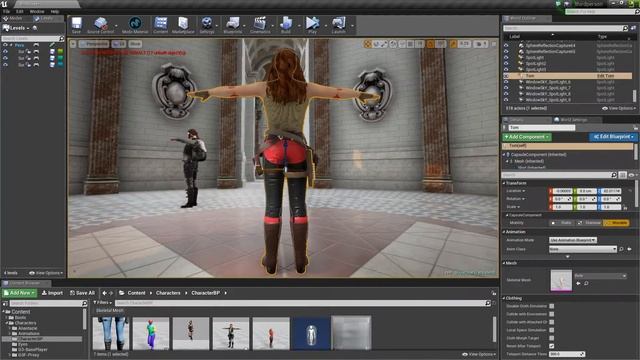The height and width of the screenshot is (360, 640).
Task: Click the Save toolbar icon
Action: click(76, 25)
